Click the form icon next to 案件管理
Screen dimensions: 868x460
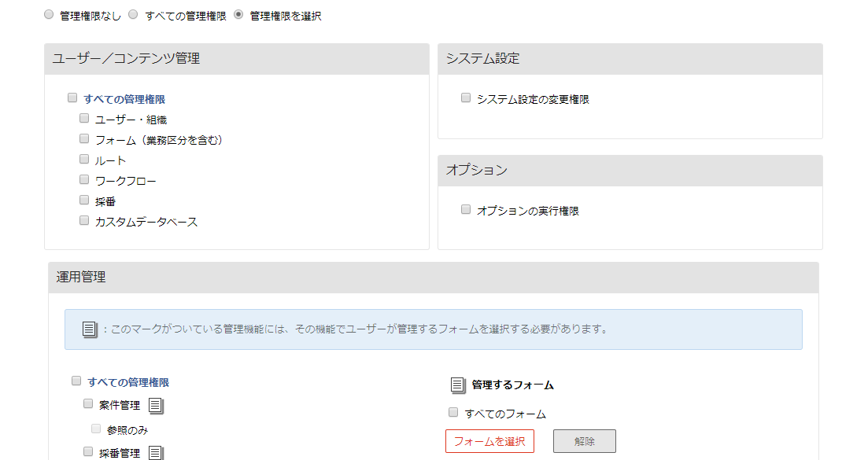point(156,406)
